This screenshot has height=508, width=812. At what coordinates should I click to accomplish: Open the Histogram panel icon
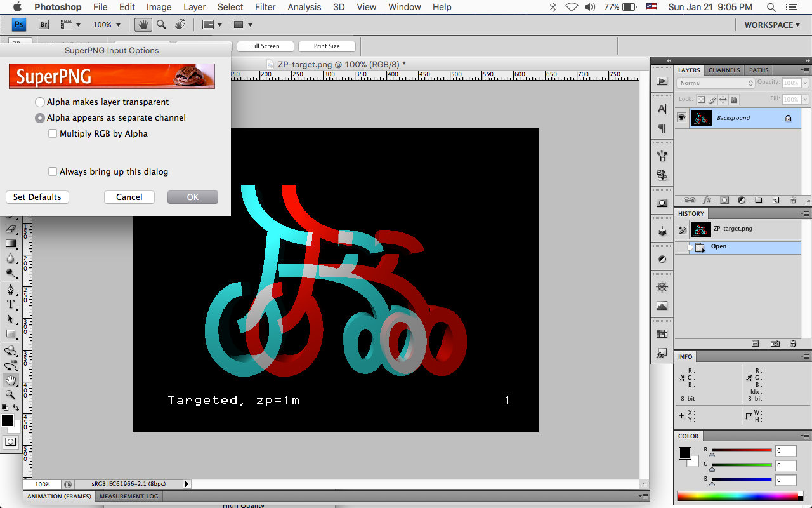(662, 306)
